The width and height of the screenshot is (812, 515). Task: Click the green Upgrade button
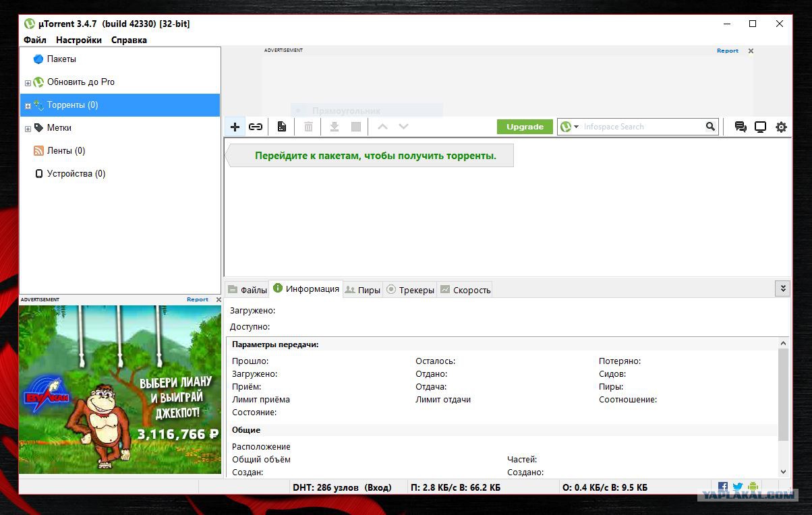pos(525,127)
